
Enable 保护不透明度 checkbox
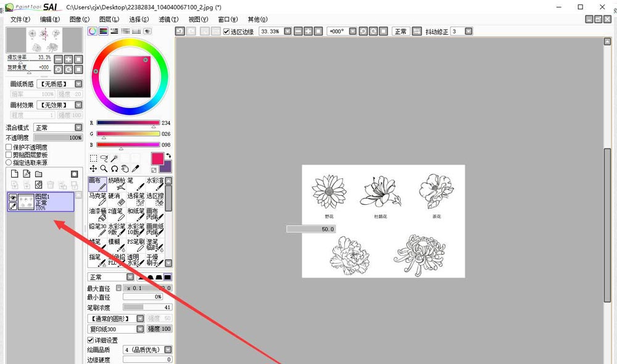click(9, 147)
